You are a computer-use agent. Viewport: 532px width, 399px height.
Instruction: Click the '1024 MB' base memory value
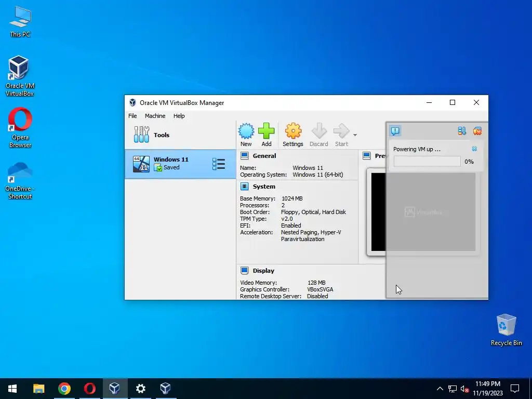click(292, 198)
